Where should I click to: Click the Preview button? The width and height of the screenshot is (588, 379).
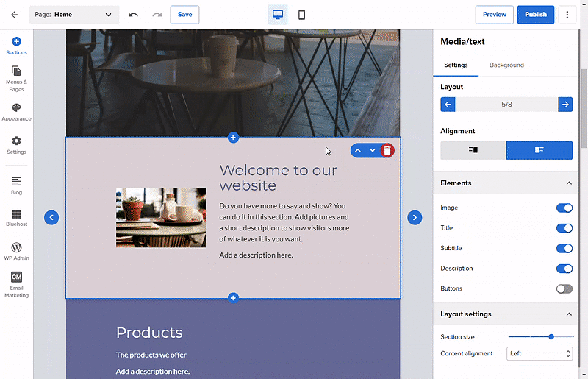pyautogui.click(x=495, y=15)
